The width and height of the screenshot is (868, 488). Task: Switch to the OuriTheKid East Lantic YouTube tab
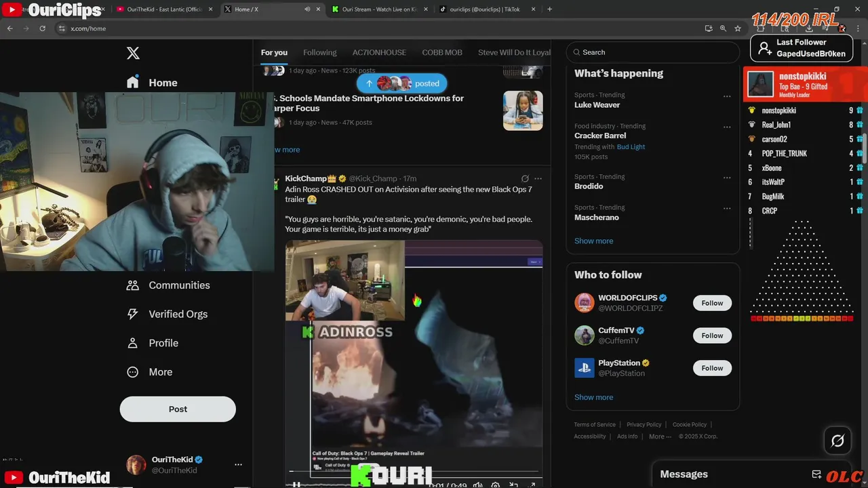163,9
